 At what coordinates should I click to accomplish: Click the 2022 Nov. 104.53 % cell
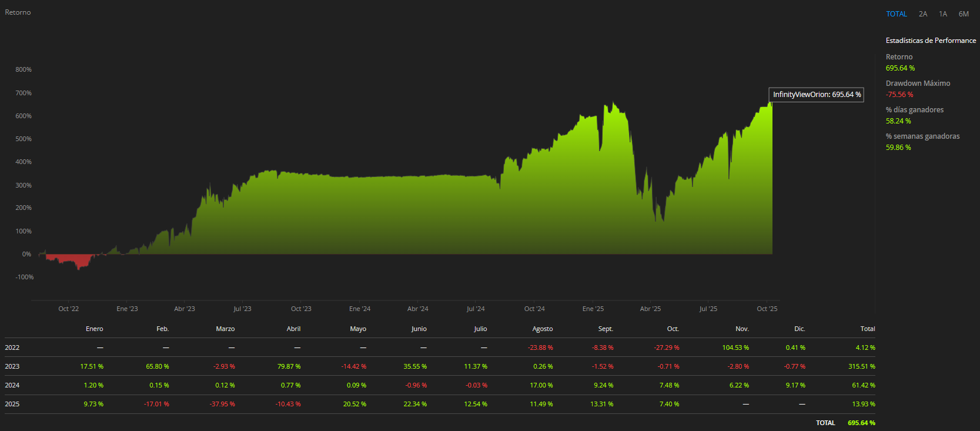click(735, 348)
